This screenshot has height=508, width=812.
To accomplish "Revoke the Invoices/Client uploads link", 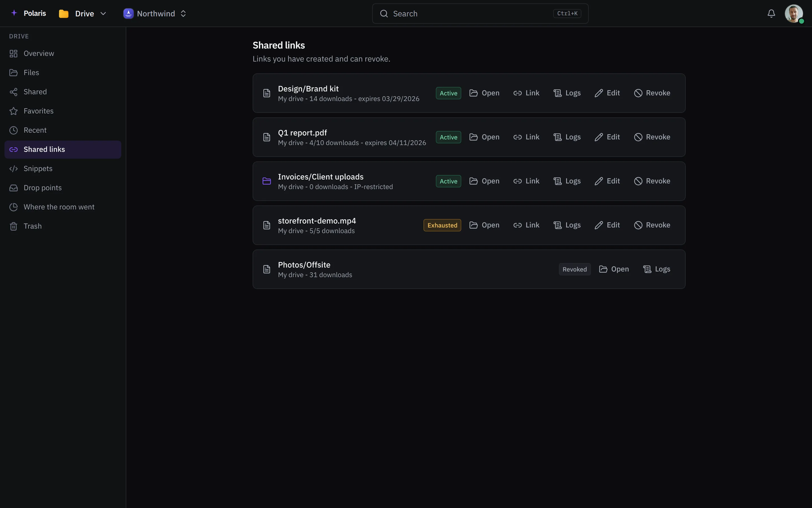I will [652, 181].
